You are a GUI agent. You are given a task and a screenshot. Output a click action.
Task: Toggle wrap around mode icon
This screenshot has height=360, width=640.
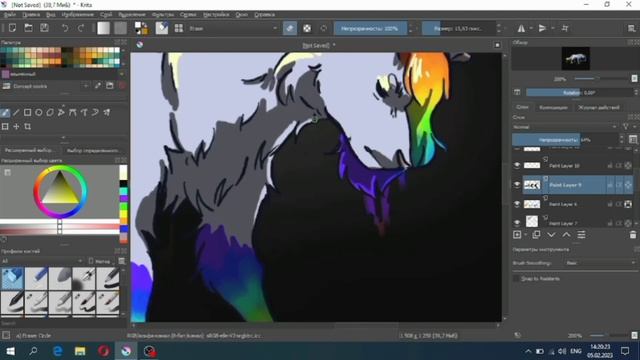tap(565, 28)
